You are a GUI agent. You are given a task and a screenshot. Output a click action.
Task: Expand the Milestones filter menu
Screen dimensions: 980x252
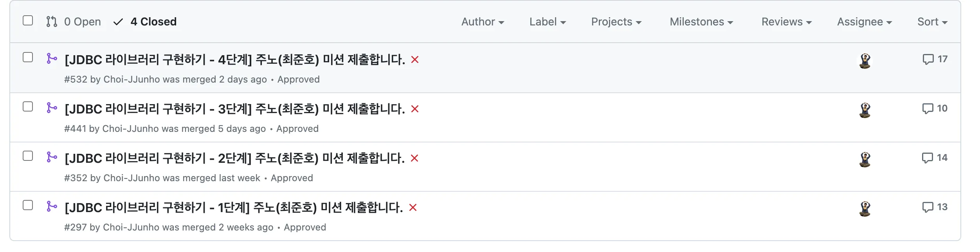click(x=701, y=22)
